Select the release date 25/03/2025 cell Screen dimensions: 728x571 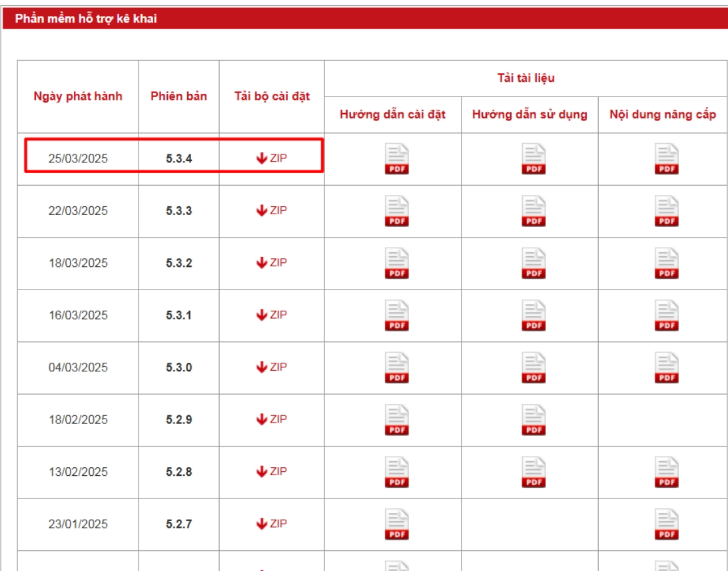point(78,158)
